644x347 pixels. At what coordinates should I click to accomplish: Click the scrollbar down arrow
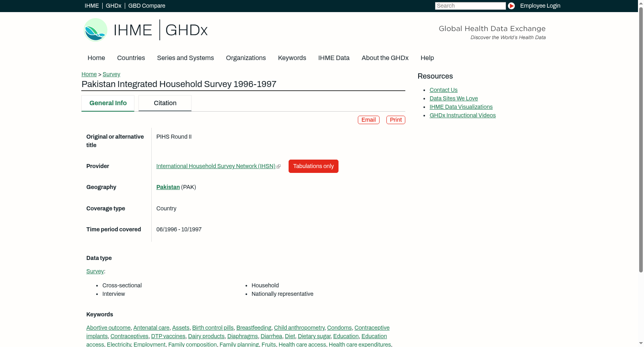pos(641,344)
